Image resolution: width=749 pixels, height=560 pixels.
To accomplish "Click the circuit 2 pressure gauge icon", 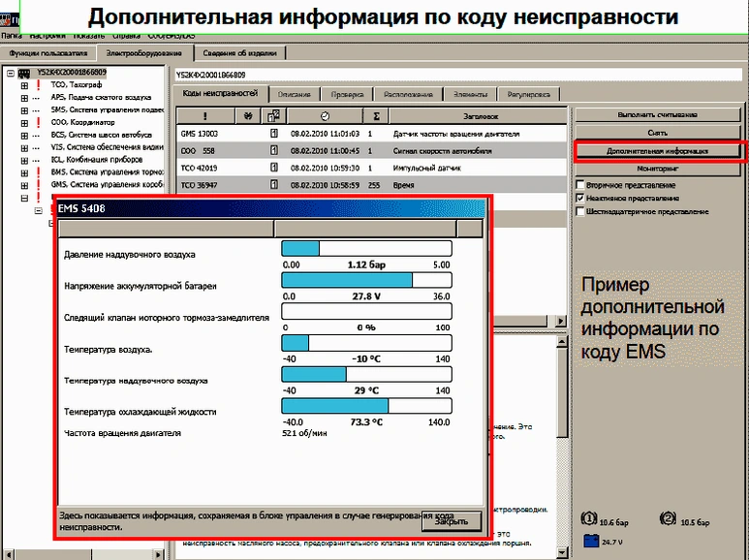I will (666, 517).
